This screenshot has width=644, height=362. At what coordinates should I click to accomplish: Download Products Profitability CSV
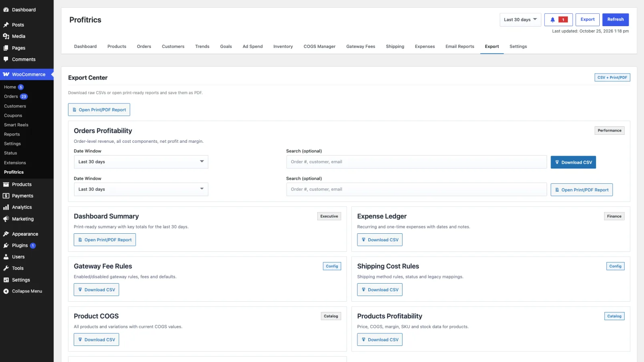click(x=380, y=340)
